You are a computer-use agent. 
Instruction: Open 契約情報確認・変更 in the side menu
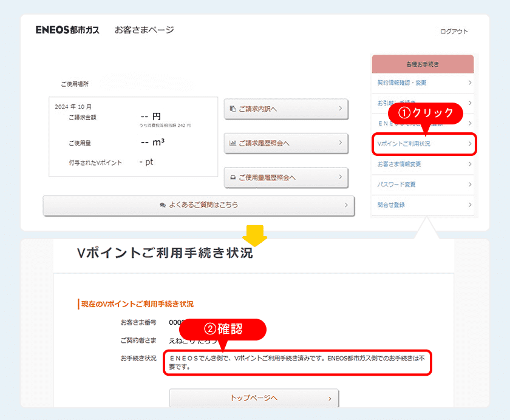pos(423,83)
